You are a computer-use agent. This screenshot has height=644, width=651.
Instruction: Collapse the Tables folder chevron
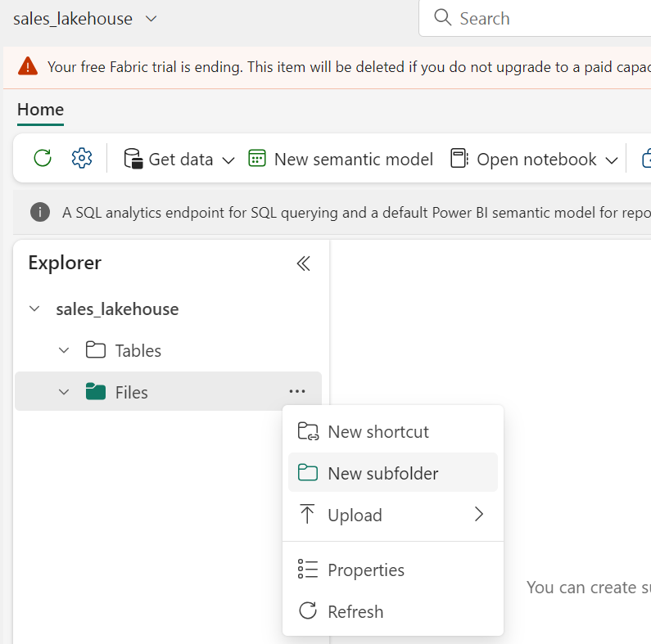coord(64,350)
